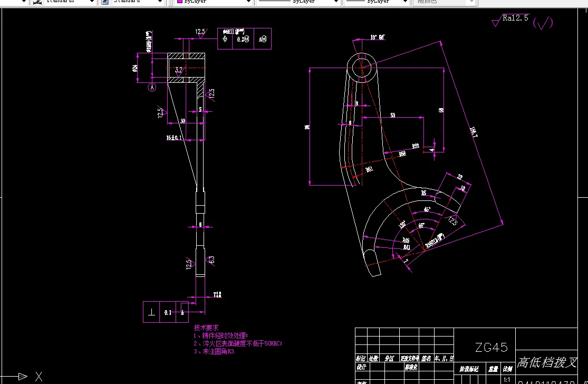Screen dimensions: 588x384
Task: Select the R5 fillet dimension
Action: tap(423, 193)
